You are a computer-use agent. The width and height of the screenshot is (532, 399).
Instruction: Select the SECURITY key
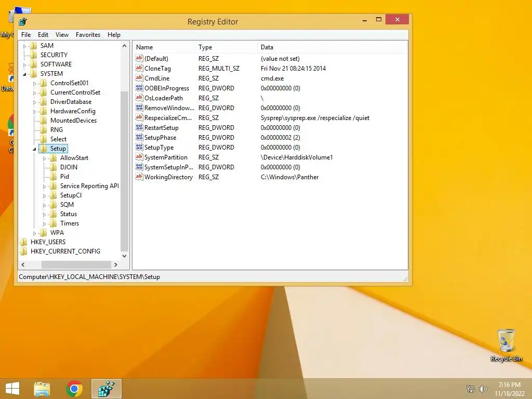pos(54,55)
